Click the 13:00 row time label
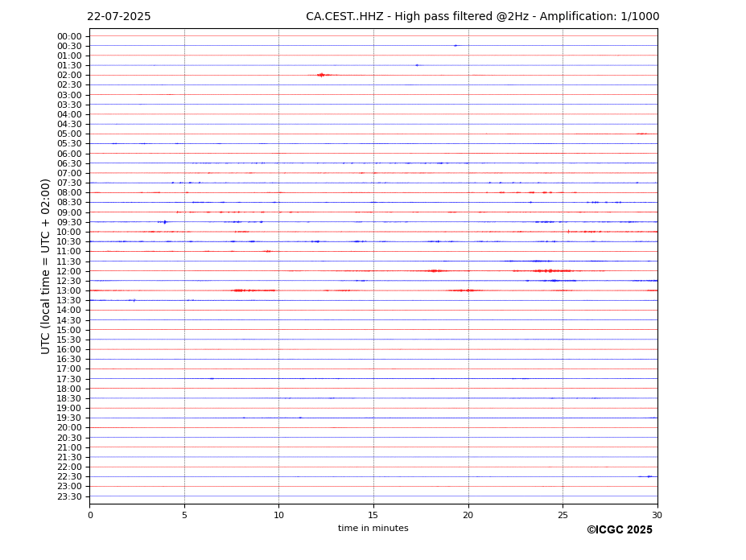 [69, 290]
